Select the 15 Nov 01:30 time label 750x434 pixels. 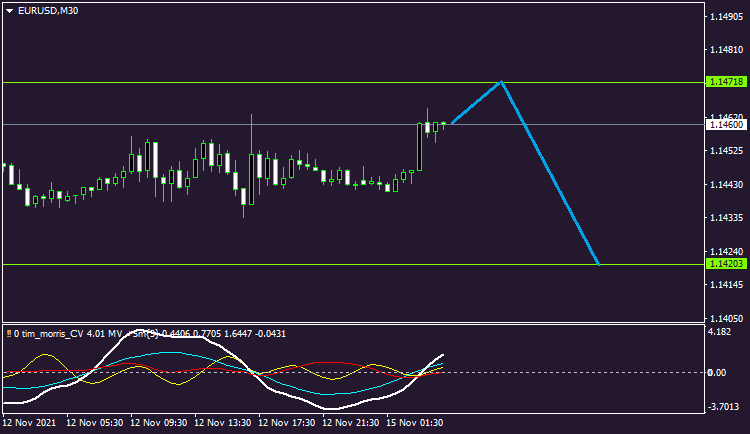pyautogui.click(x=415, y=423)
